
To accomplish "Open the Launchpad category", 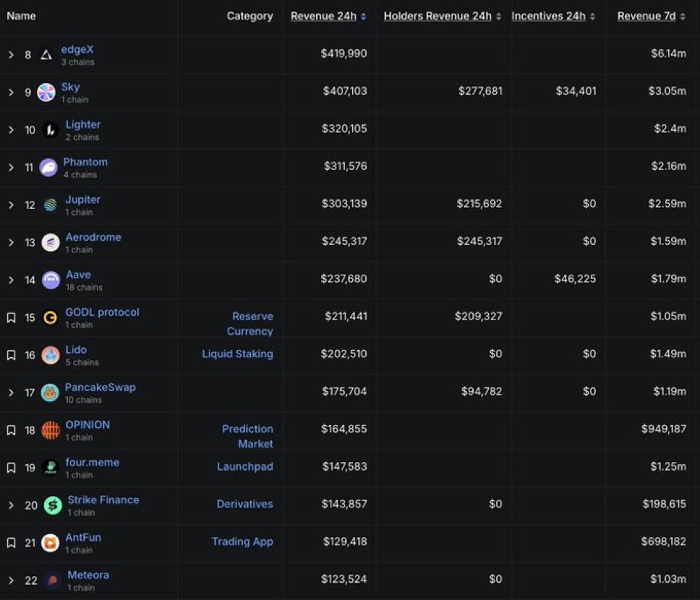I will point(245,466).
